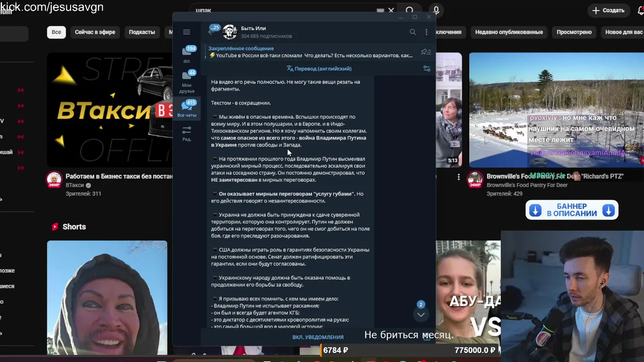The height and width of the screenshot is (362, 644).
Task: Select the Мои друзья chat folder
Action: [x=187, y=81]
